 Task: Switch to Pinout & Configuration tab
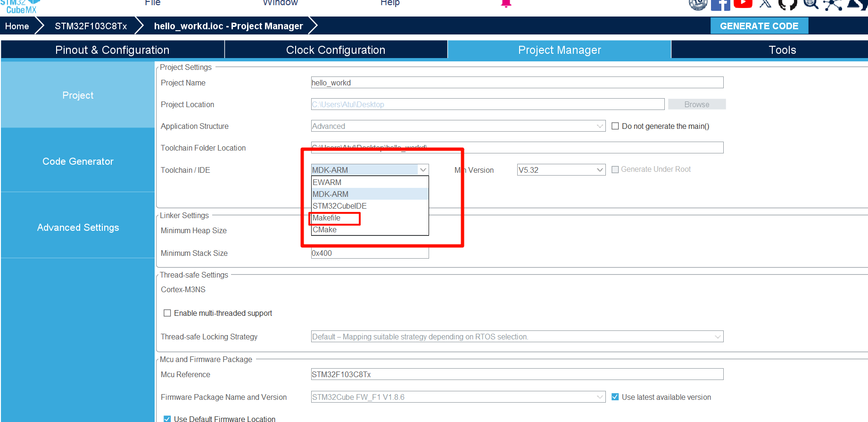click(112, 50)
